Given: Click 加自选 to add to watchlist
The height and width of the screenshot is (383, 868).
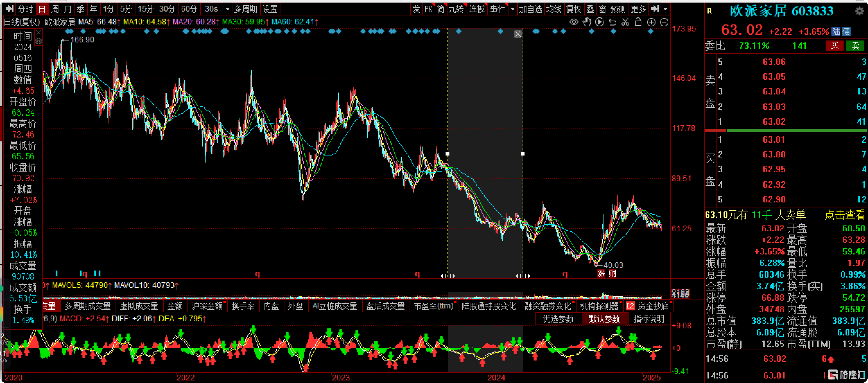Looking at the screenshot, I should [x=530, y=9].
